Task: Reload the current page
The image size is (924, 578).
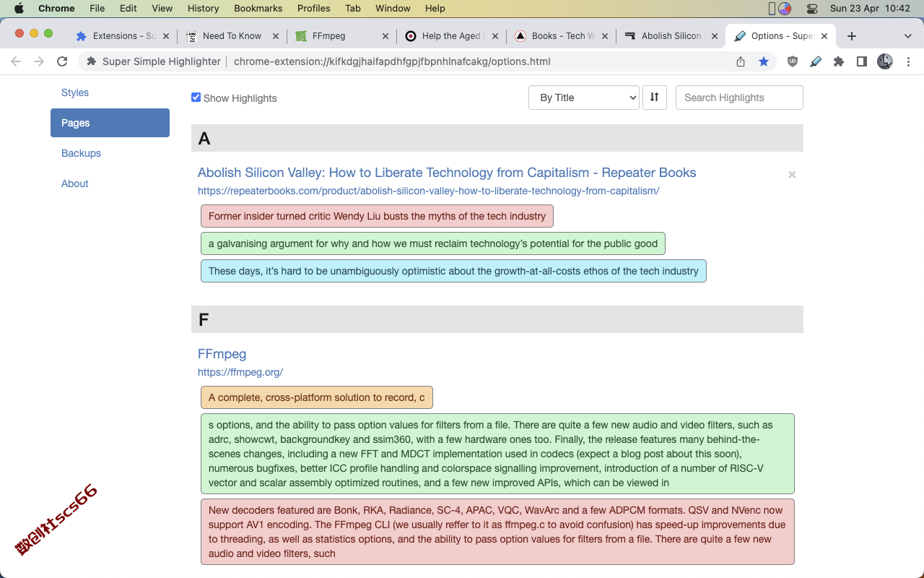Action: click(62, 61)
